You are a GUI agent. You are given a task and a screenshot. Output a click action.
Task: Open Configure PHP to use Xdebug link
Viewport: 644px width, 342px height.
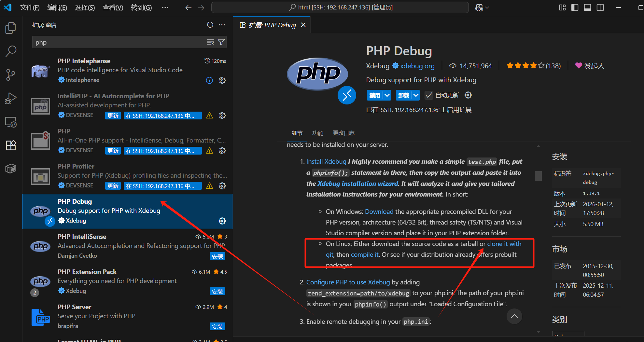[348, 282]
